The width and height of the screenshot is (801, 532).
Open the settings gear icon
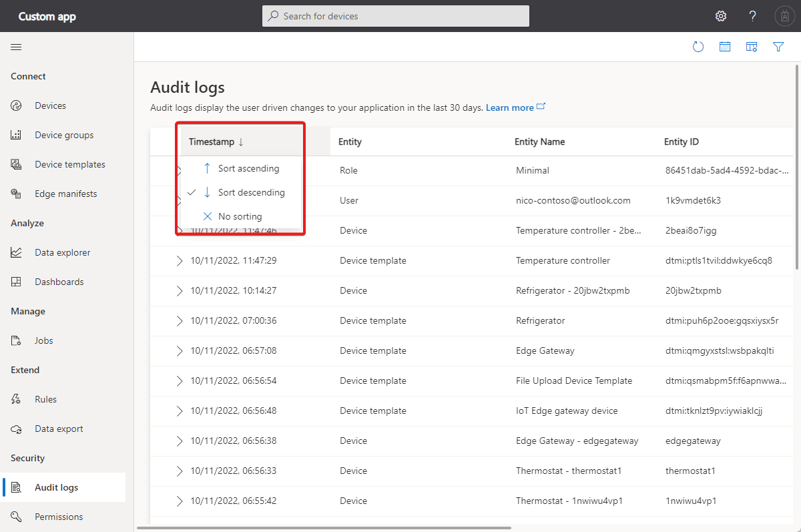721,16
